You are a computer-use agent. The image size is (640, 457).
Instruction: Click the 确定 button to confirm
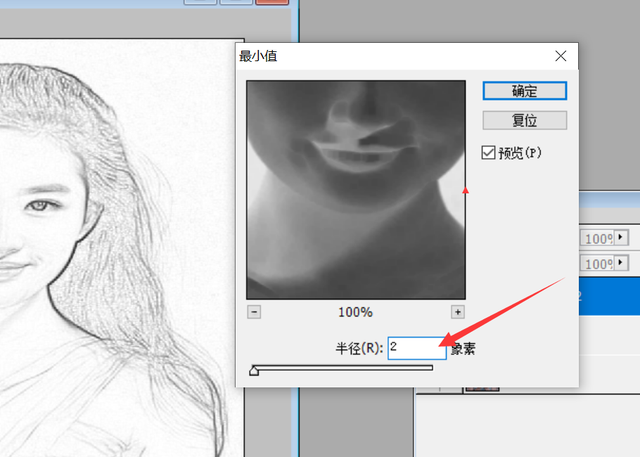pos(524,91)
